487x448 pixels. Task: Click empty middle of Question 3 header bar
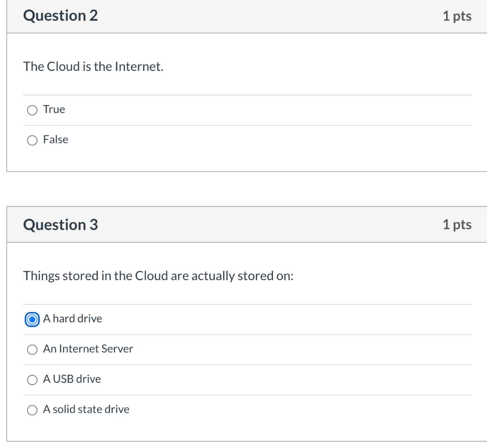266,224
